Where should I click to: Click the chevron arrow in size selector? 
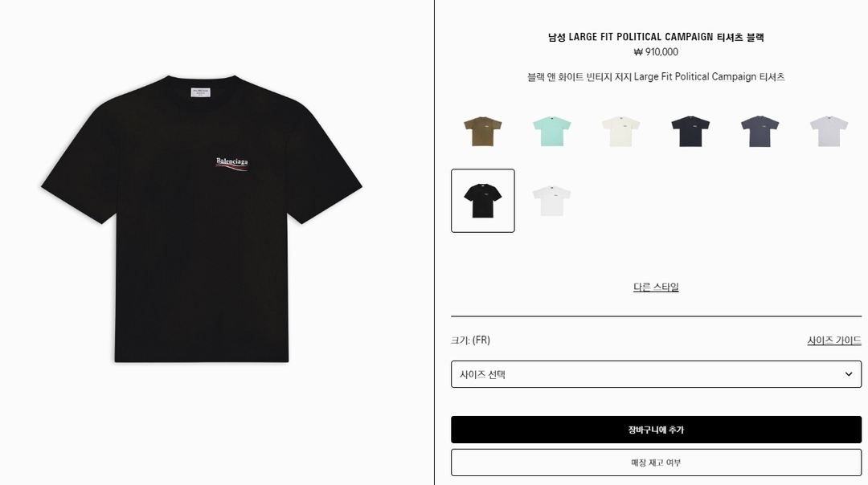[848, 374]
